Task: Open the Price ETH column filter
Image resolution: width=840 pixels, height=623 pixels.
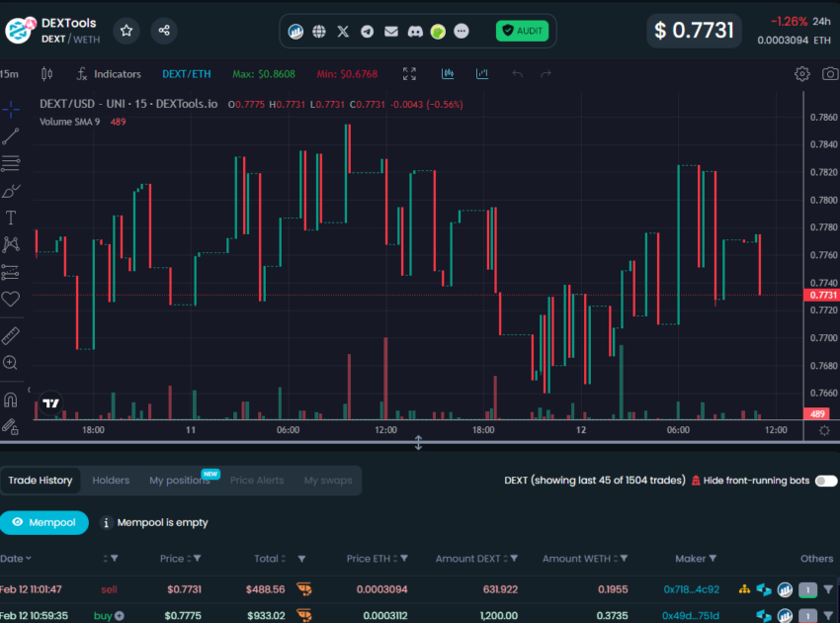Action: point(404,559)
